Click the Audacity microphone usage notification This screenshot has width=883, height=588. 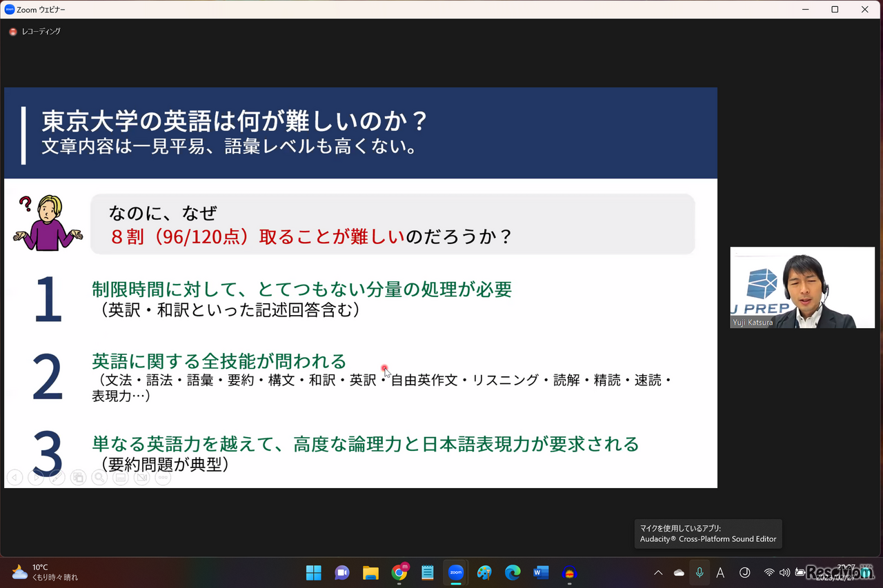708,534
